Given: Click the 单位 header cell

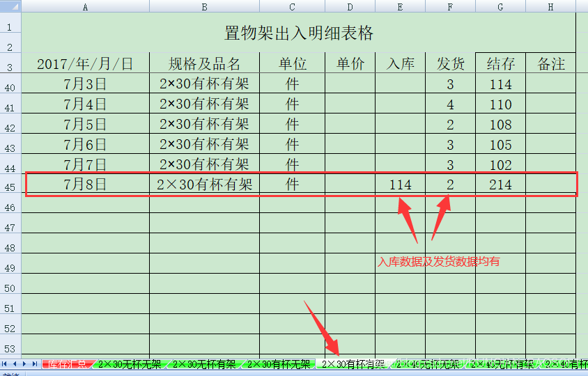Looking at the screenshot, I should point(292,63).
